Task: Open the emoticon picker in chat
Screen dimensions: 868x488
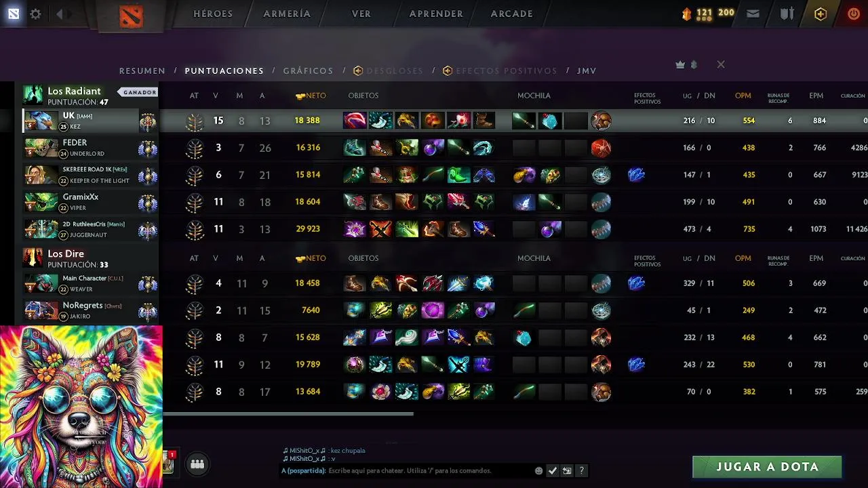Action: tap(538, 470)
